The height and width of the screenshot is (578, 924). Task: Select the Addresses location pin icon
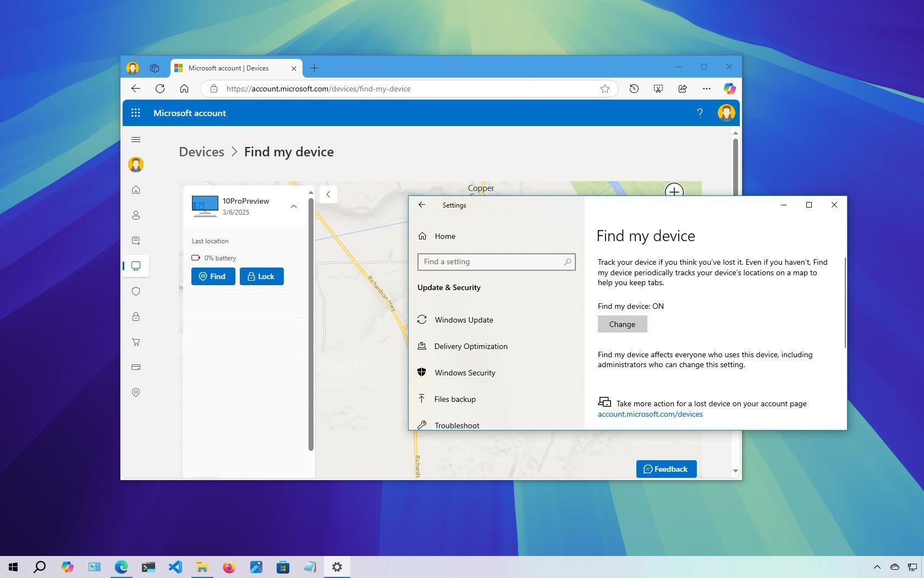pyautogui.click(x=136, y=392)
